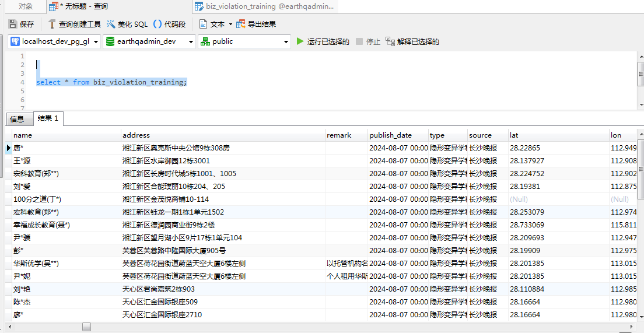Click the green database icon for earthqadmin_dev

point(110,41)
